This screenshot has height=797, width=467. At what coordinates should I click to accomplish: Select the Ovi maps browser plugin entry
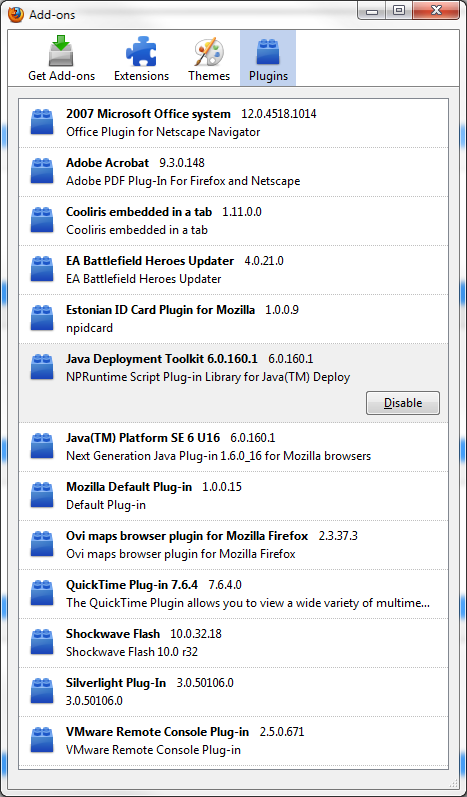click(233, 544)
